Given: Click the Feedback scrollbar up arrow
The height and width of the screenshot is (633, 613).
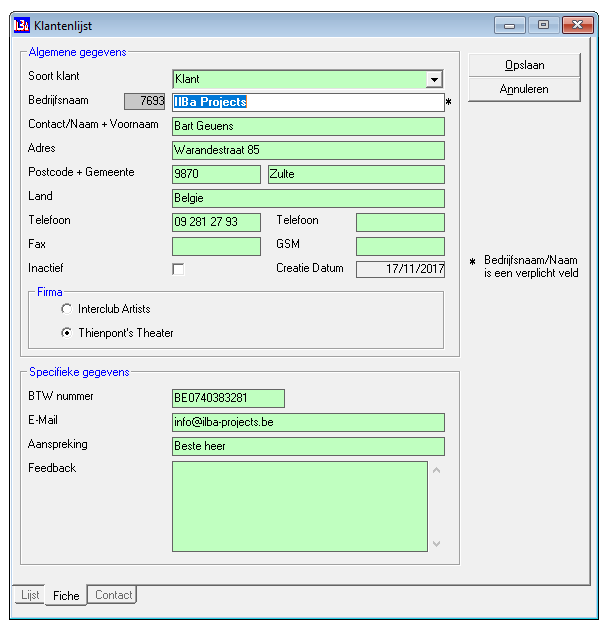Looking at the screenshot, I should 437,470.
